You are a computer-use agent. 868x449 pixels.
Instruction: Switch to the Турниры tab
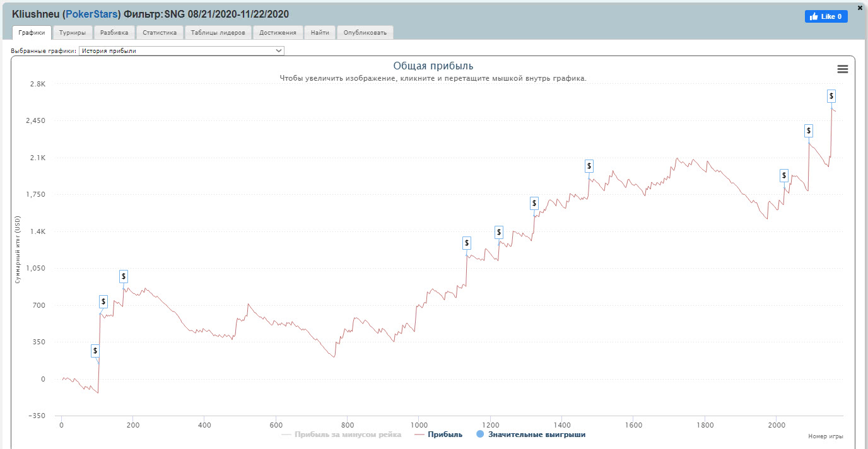(x=73, y=33)
